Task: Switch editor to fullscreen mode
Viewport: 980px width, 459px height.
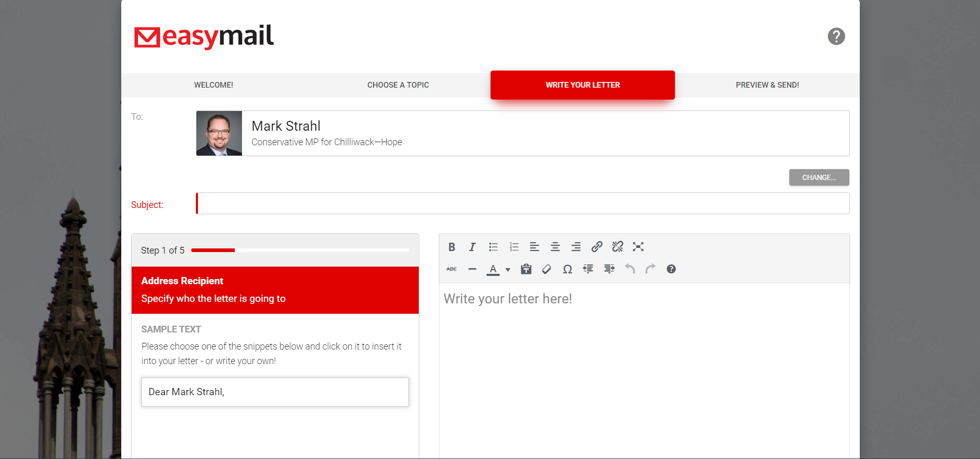Action: click(x=638, y=247)
